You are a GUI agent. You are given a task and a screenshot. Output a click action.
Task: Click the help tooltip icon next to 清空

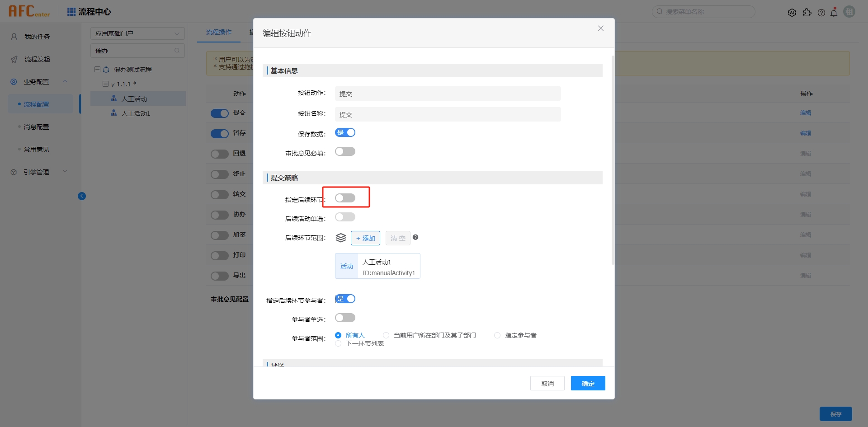(x=415, y=237)
